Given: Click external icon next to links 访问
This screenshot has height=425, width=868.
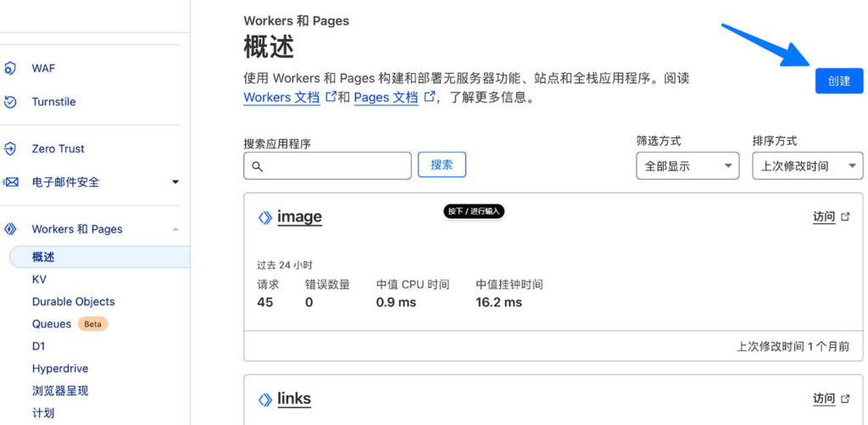Looking at the screenshot, I should coord(845,399).
